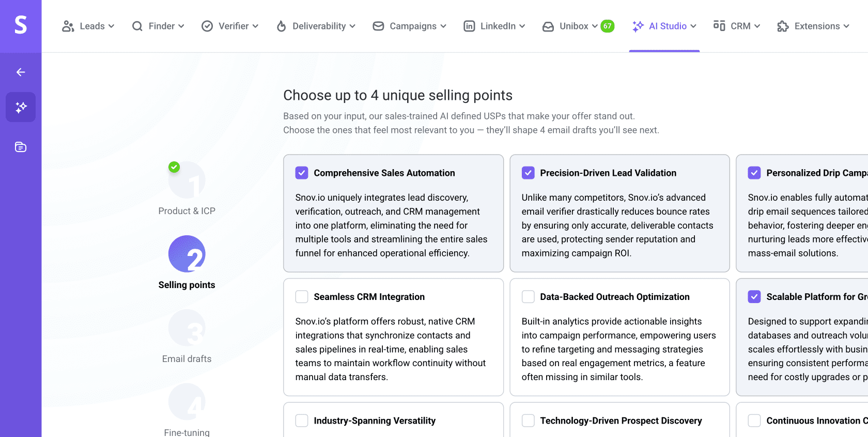This screenshot has height=437, width=868.
Task: Open the folder icon in sidebar
Action: coord(21,147)
